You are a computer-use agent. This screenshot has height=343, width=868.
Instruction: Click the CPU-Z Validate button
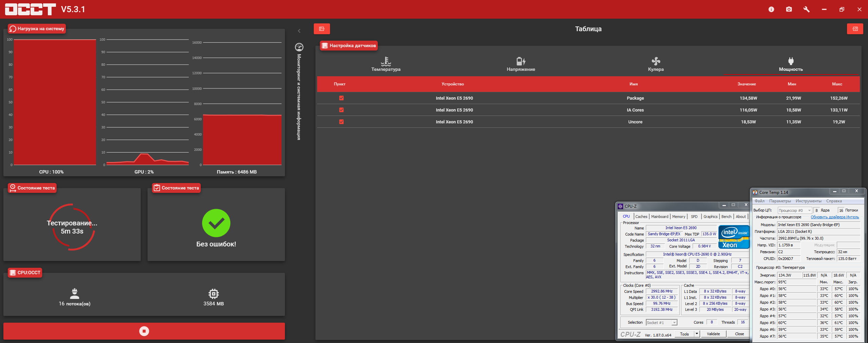point(713,334)
